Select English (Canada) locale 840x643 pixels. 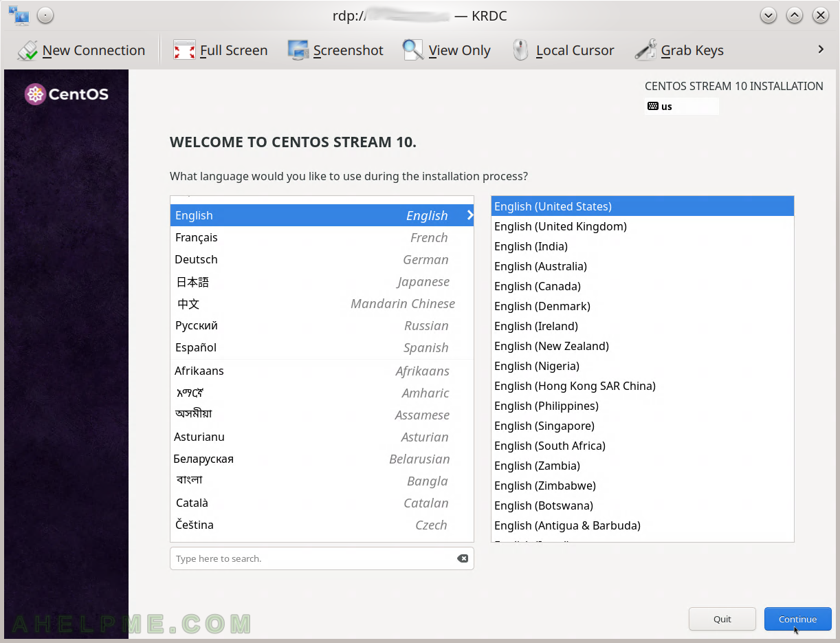coord(643,286)
